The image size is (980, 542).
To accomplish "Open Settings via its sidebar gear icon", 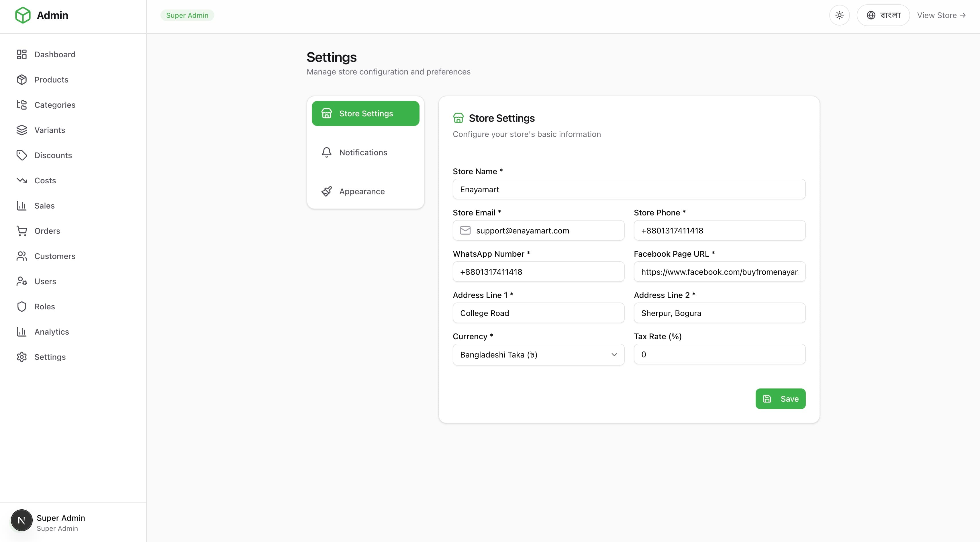I will [22, 357].
